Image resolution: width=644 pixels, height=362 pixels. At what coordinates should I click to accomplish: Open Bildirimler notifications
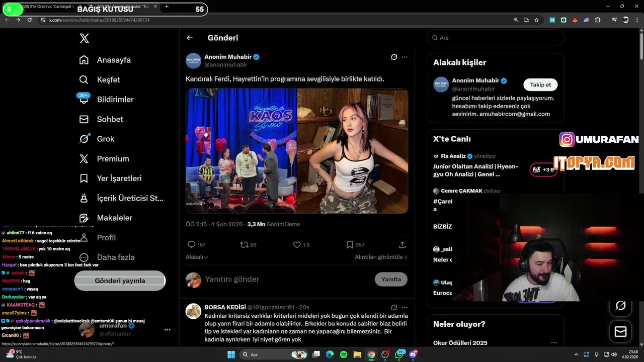point(106,100)
